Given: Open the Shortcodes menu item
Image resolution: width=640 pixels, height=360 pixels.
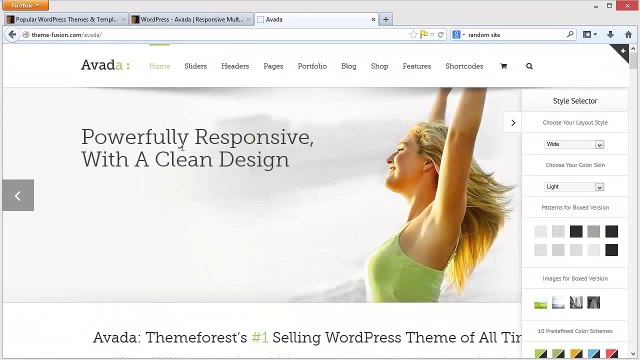Looking at the screenshot, I should click(x=464, y=66).
